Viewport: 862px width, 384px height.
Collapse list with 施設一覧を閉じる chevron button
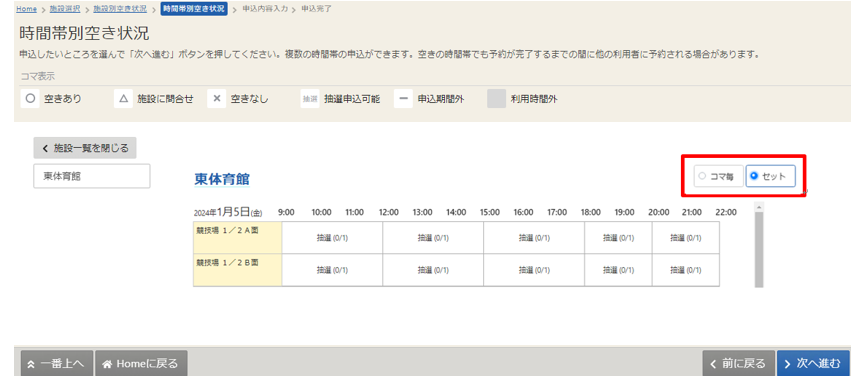[85, 148]
